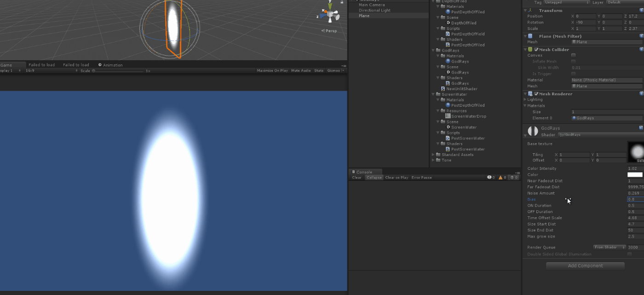This screenshot has height=295, width=644.
Task: Open Render Queue From Shader dropdown
Action: [x=609, y=248]
